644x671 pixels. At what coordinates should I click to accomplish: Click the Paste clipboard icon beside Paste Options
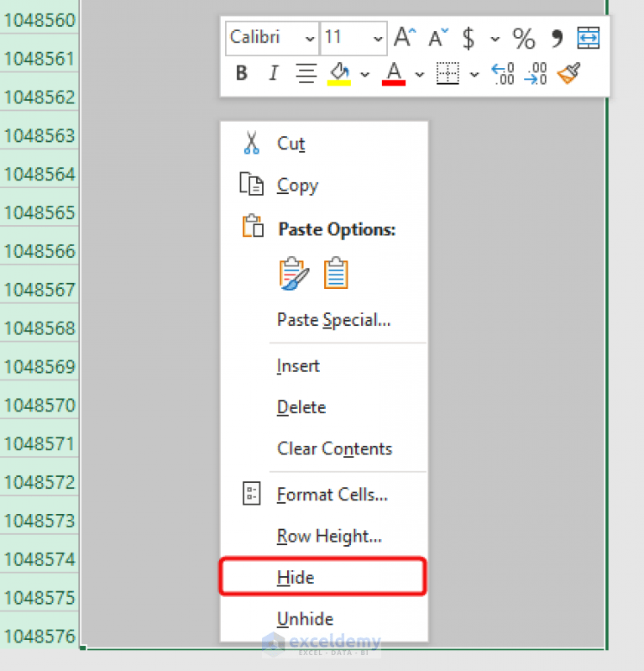tap(253, 226)
